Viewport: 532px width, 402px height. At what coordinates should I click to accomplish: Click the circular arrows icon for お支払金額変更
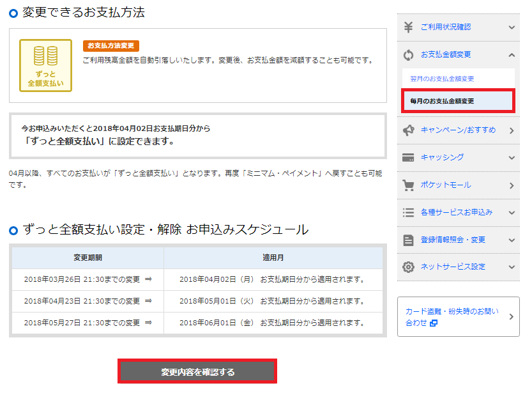pyautogui.click(x=409, y=55)
